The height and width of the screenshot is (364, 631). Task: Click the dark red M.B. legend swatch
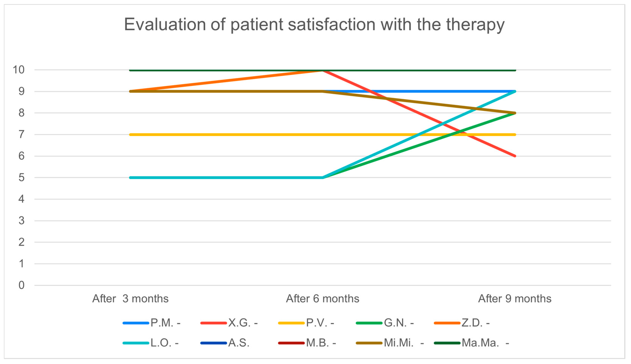coord(291,343)
